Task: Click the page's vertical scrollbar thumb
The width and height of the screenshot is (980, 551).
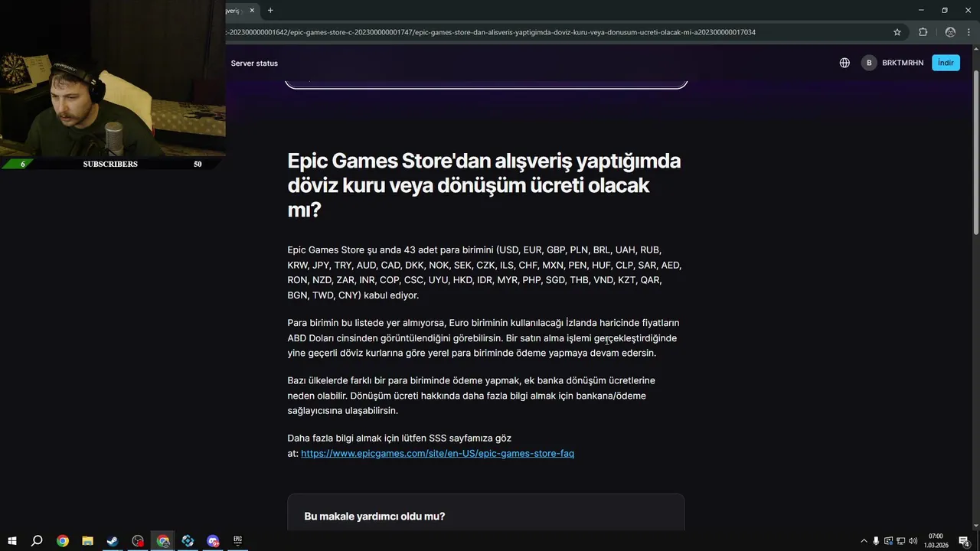Action: pos(975,152)
